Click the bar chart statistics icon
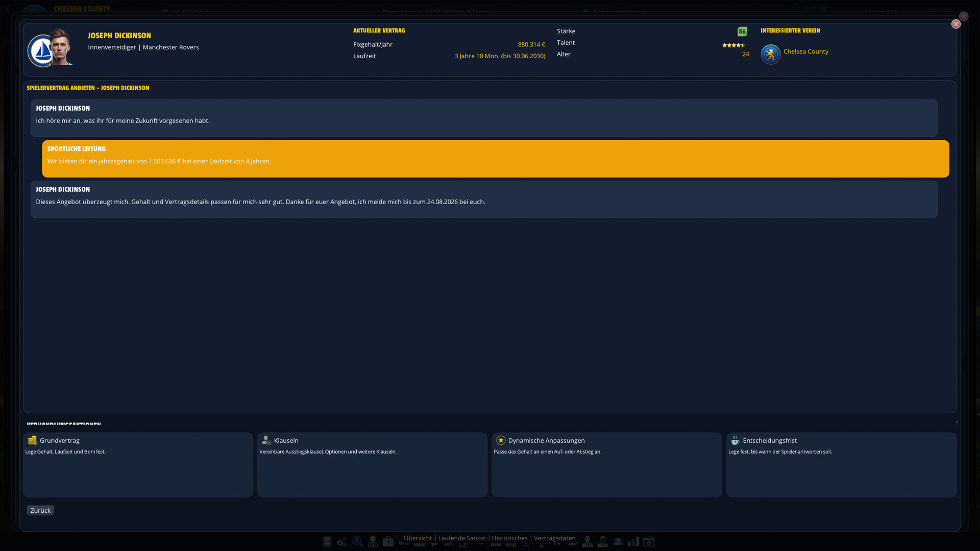Image resolution: width=980 pixels, height=551 pixels. pos(633,542)
